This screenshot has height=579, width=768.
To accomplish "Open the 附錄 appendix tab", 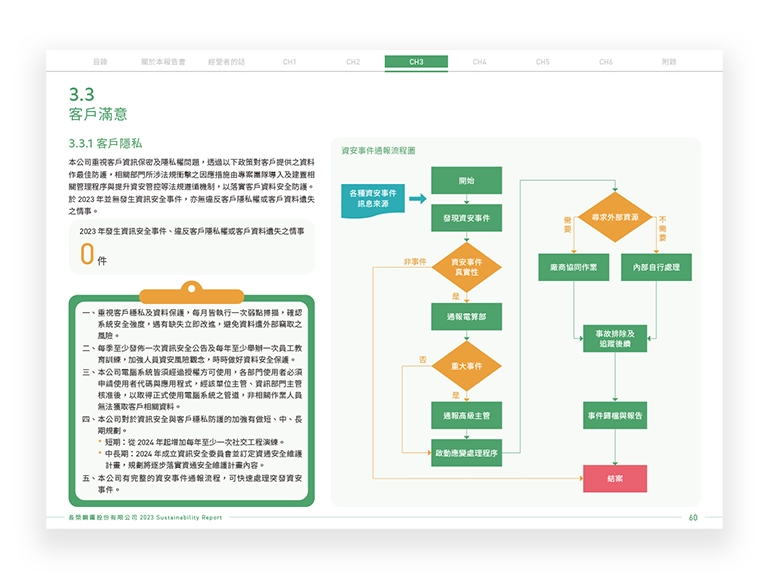I will (x=669, y=62).
